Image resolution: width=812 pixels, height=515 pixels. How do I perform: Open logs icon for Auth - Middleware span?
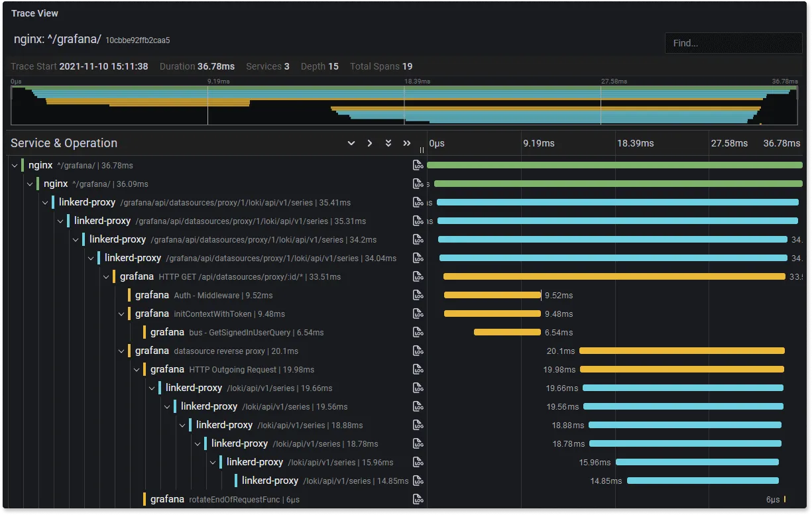point(418,295)
